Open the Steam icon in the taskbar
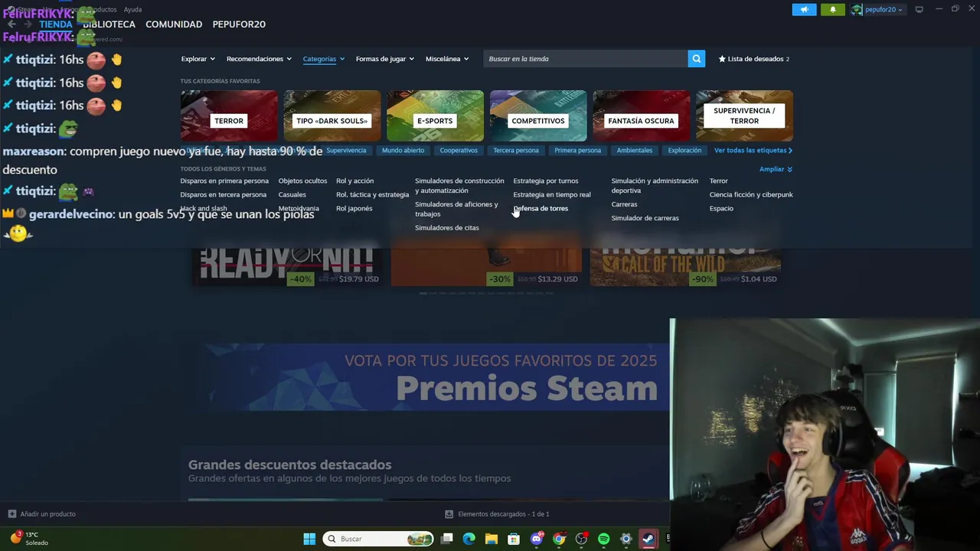Image resolution: width=980 pixels, height=551 pixels. pyautogui.click(x=648, y=539)
